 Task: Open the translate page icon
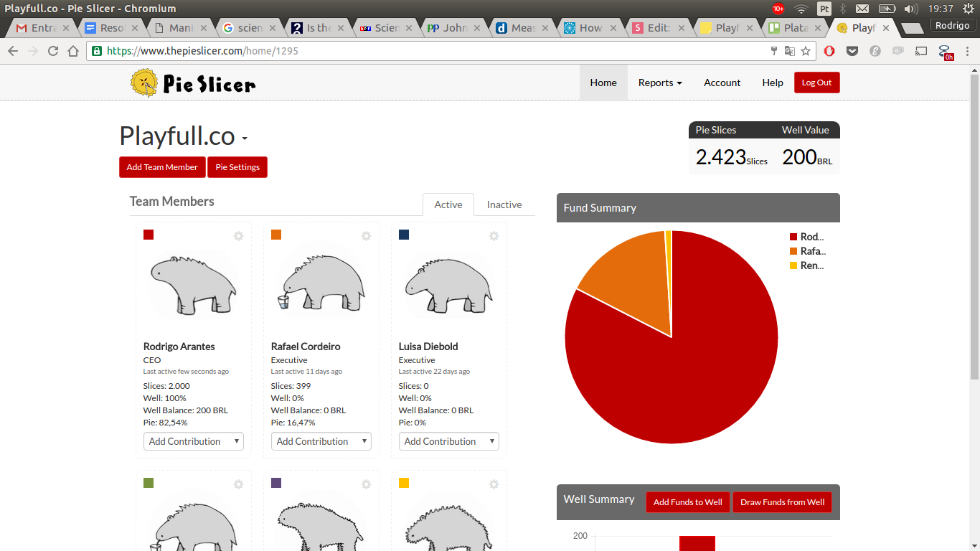click(790, 51)
